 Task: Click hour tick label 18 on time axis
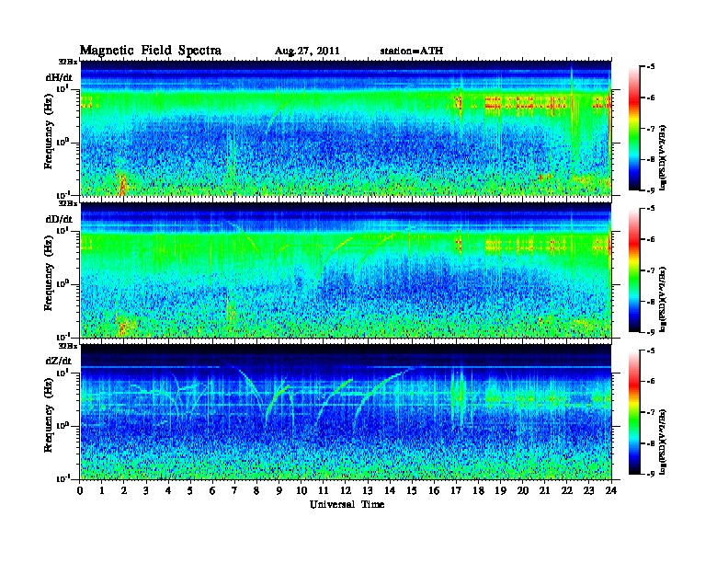pos(478,490)
